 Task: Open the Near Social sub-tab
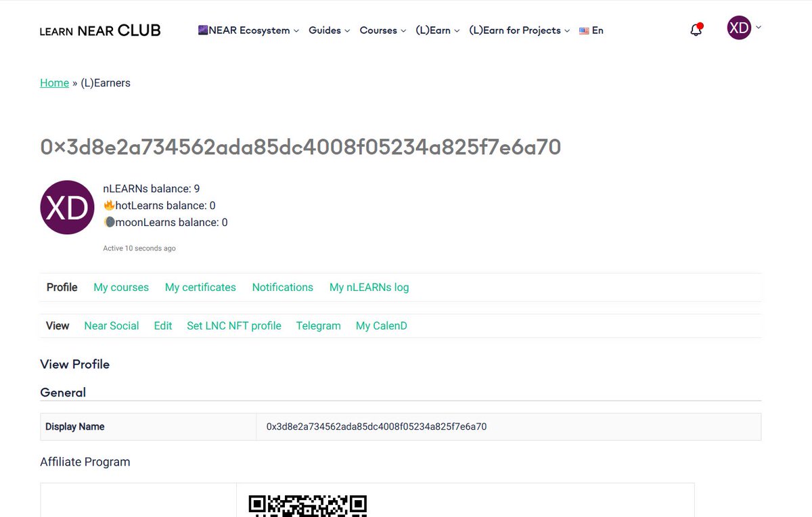point(112,326)
